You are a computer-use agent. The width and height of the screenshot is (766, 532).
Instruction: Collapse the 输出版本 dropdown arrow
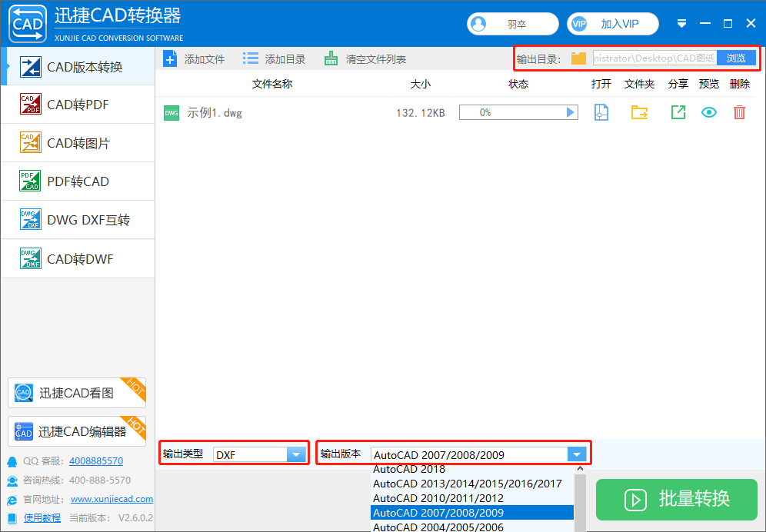[x=577, y=455]
